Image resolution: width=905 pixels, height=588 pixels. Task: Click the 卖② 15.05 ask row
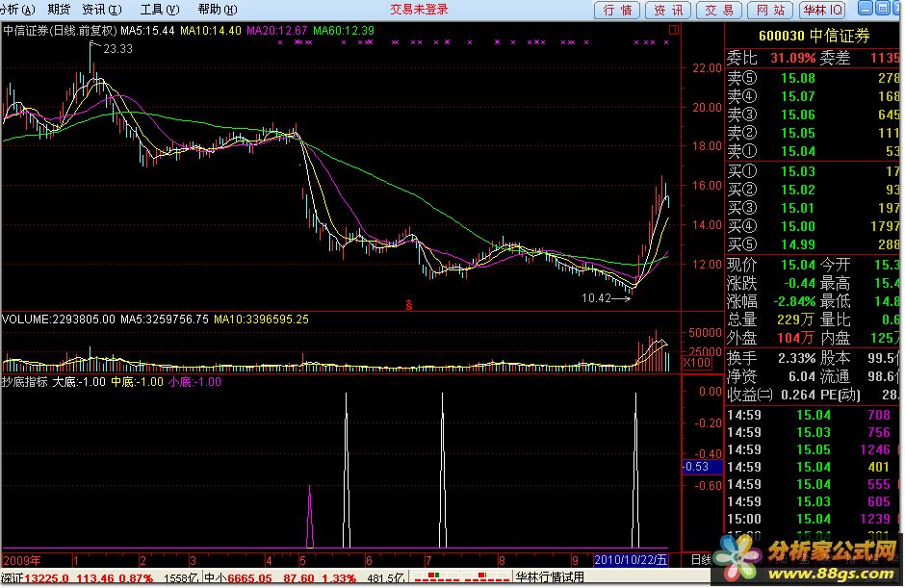pos(813,134)
